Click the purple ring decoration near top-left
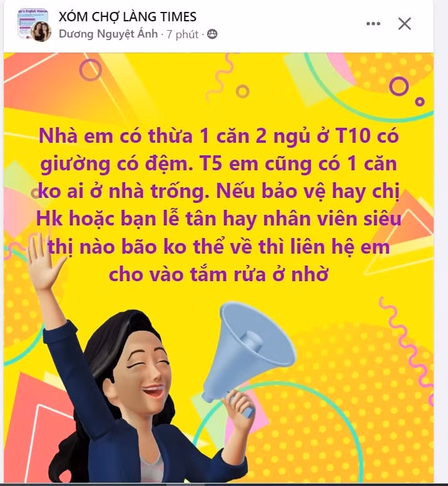 90,70
